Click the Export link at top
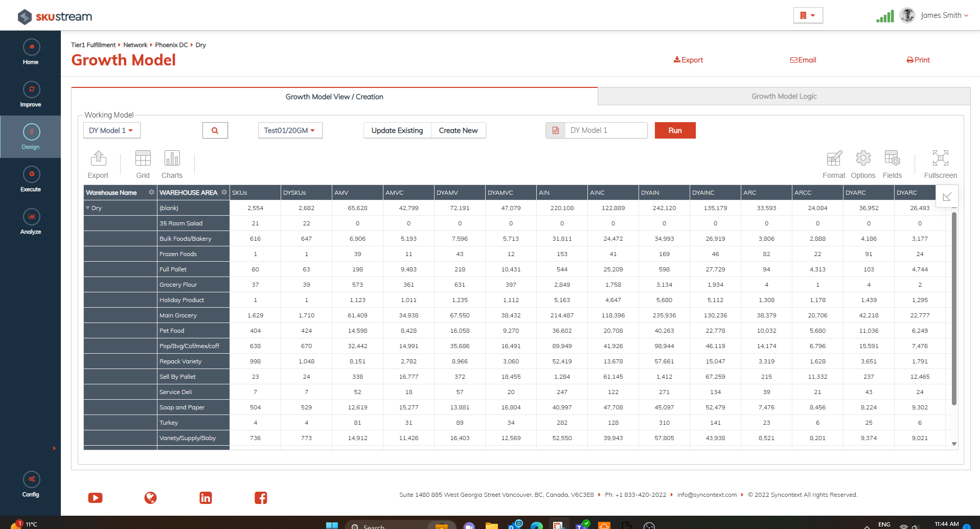The height and width of the screenshot is (529, 980). click(x=688, y=60)
